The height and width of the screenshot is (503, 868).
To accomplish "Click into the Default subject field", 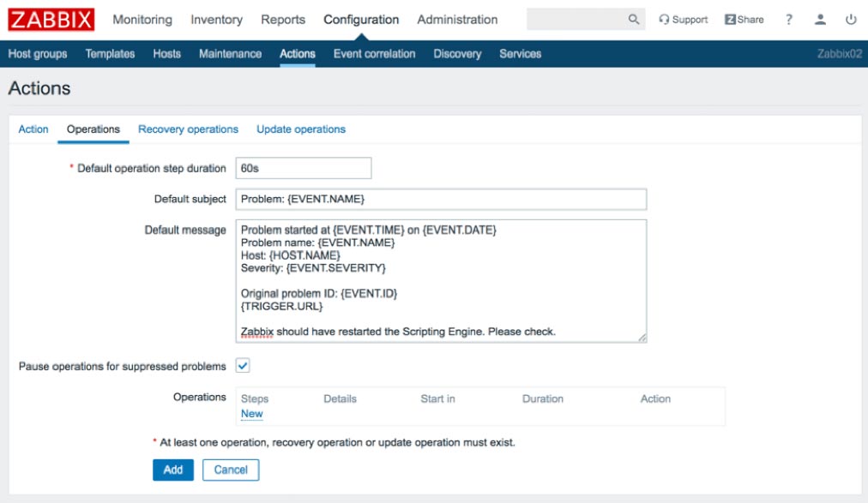I will [x=441, y=199].
